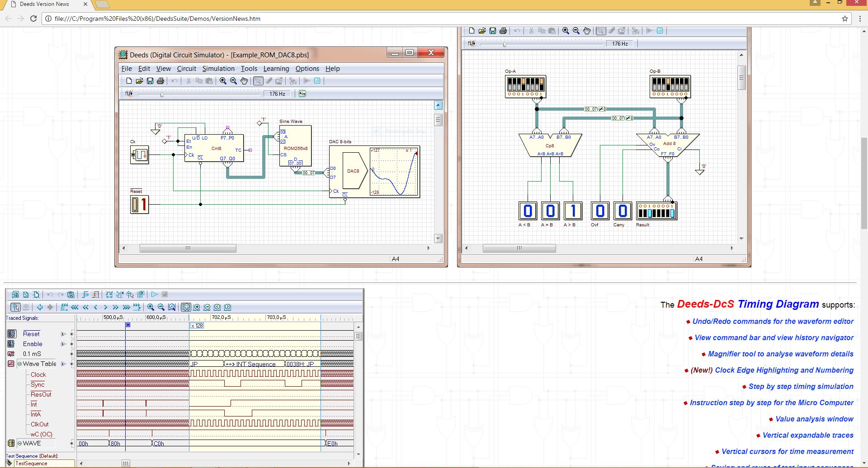Click the browser address bar URL
Image resolution: width=868 pixels, height=468 pixels.
point(157,19)
